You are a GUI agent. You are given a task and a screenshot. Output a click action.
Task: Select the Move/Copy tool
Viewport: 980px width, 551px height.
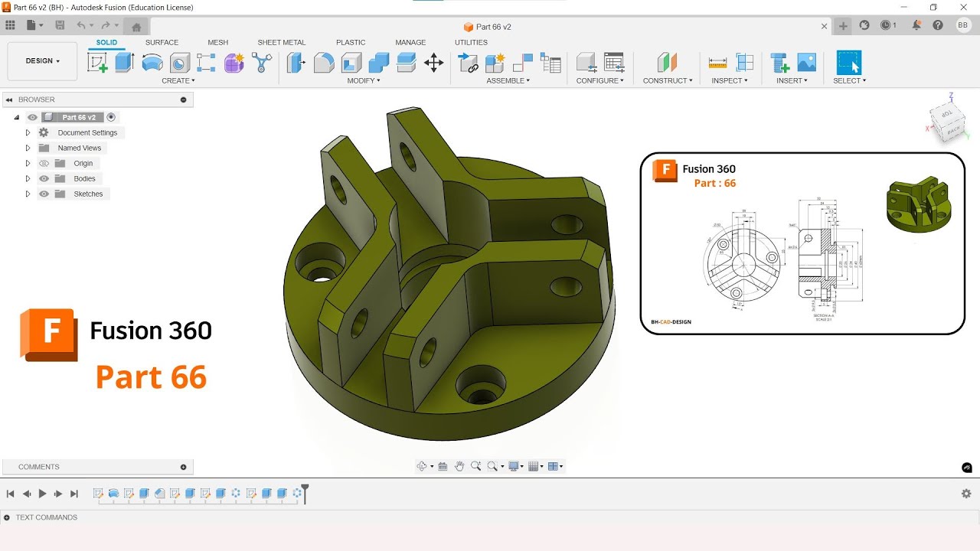pos(434,63)
